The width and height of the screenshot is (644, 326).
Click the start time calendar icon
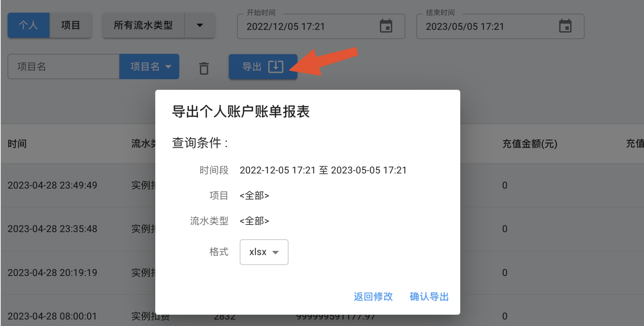(386, 26)
